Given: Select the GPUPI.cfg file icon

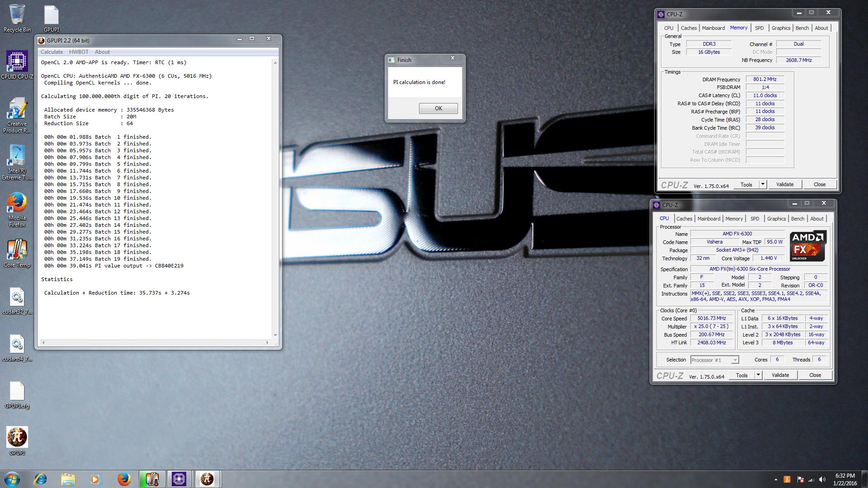Looking at the screenshot, I should coord(17,394).
